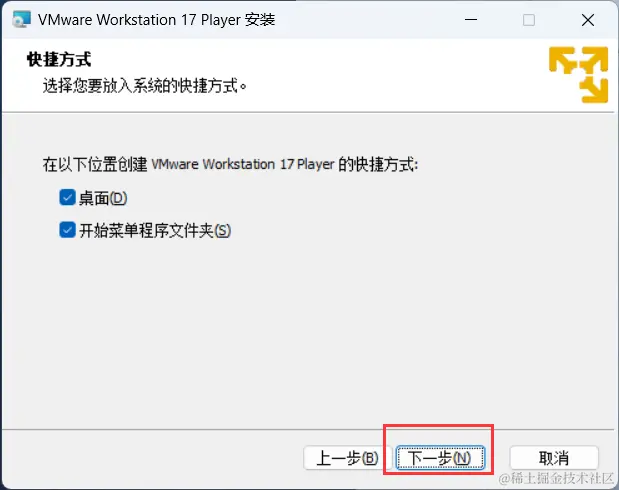
Task: Click the text 在以下位置创建 VMware Workstation 17 Player 的快捷方式
Action: click(x=230, y=164)
